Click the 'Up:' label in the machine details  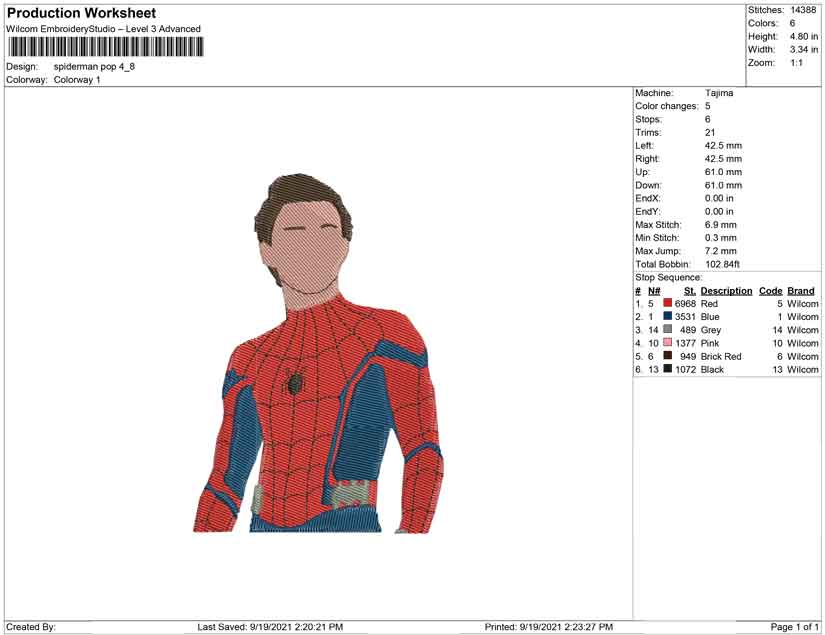[x=642, y=172]
